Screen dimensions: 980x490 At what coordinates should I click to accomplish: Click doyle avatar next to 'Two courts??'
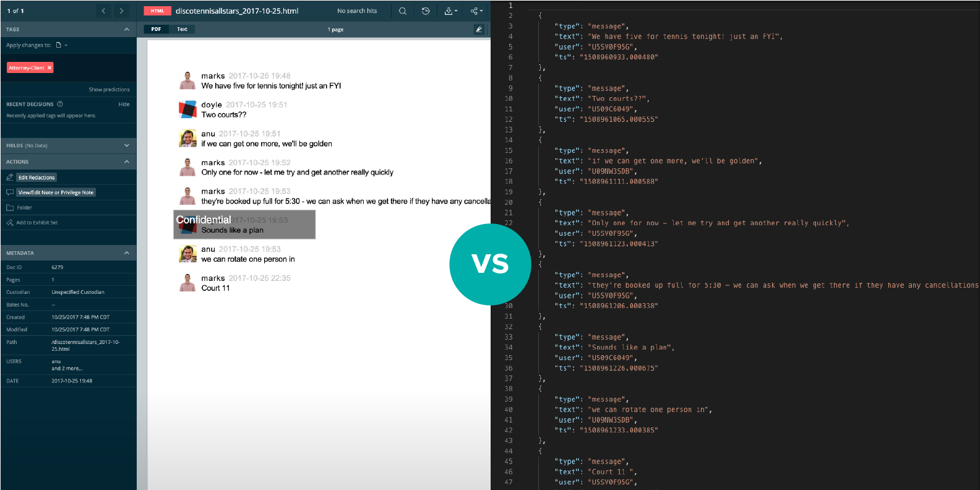pos(187,109)
